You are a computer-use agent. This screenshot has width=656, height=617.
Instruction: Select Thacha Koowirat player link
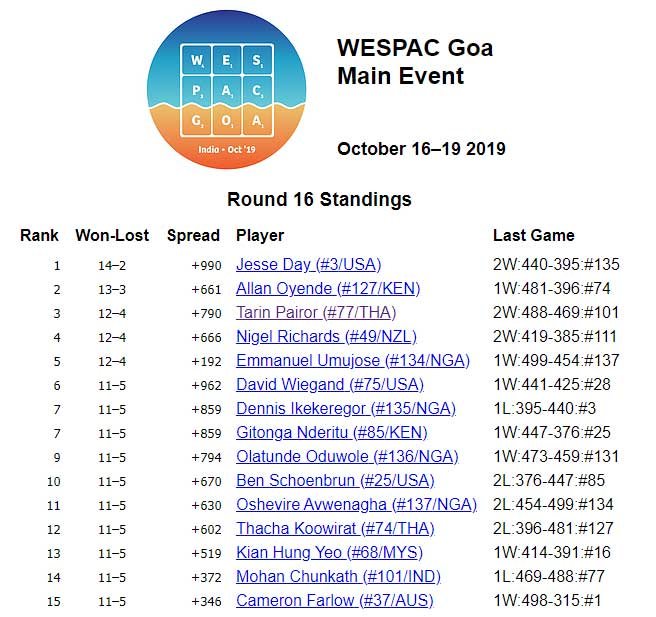point(335,529)
